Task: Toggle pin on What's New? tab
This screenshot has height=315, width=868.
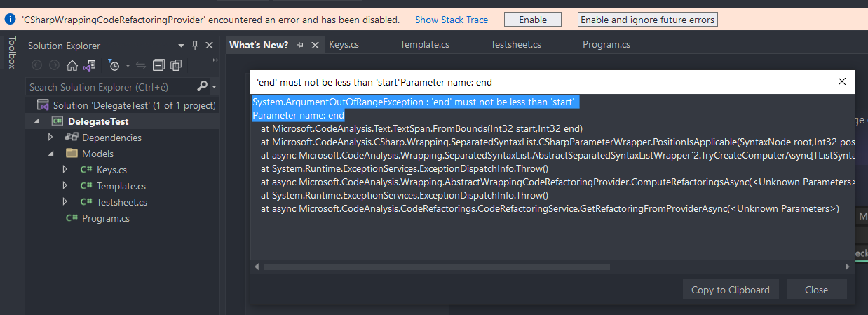Action: (x=300, y=45)
